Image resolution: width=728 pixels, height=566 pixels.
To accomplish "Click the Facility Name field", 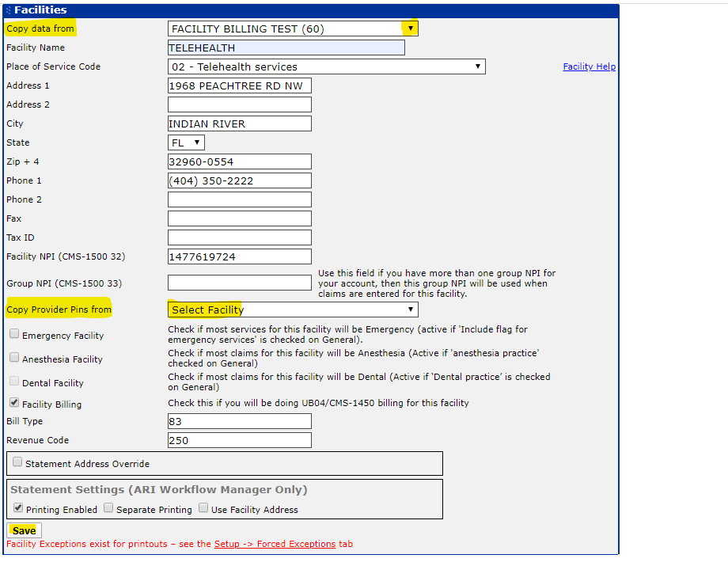I will (286, 47).
